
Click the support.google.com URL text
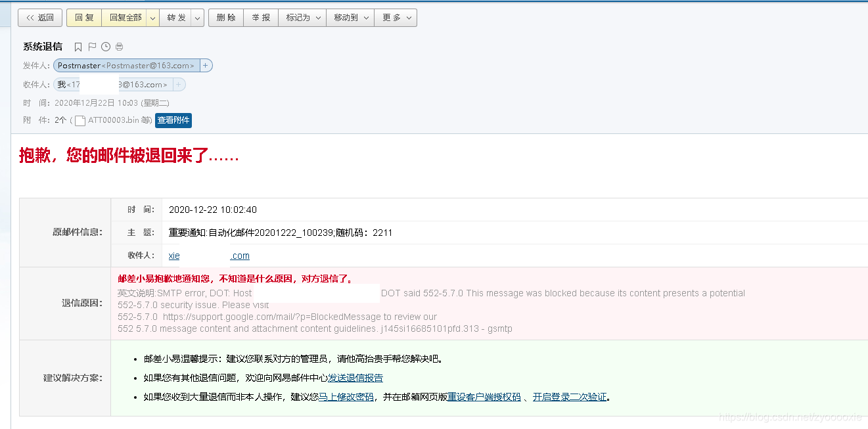273,317
